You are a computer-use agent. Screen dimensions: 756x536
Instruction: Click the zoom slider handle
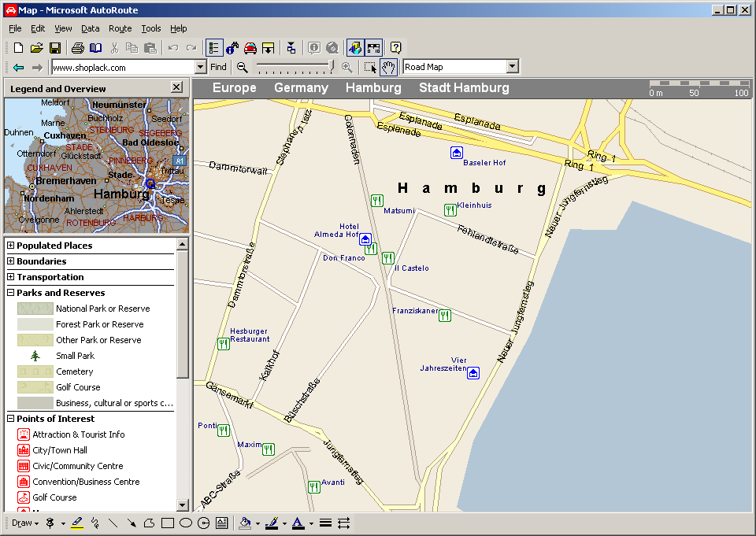point(332,66)
